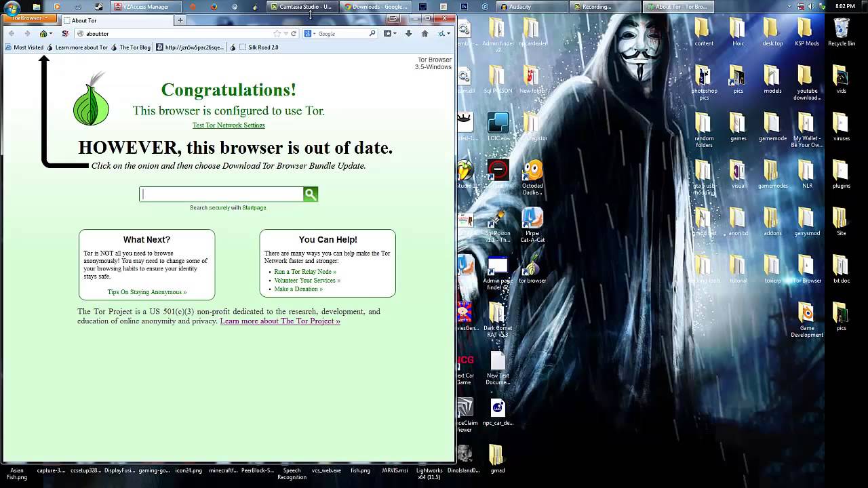
Task: Expand the onion button dropdown arrow
Action: tap(51, 34)
